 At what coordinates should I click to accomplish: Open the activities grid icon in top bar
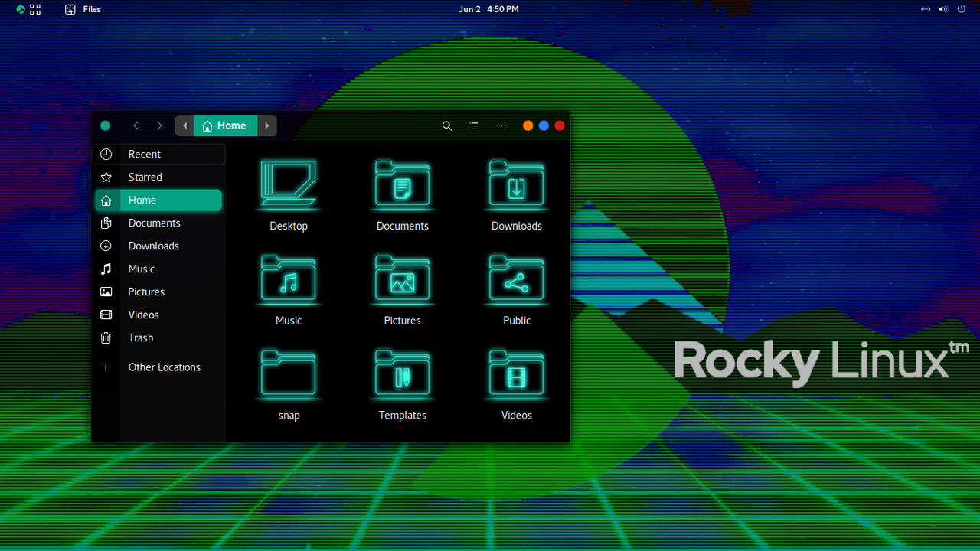point(35,9)
